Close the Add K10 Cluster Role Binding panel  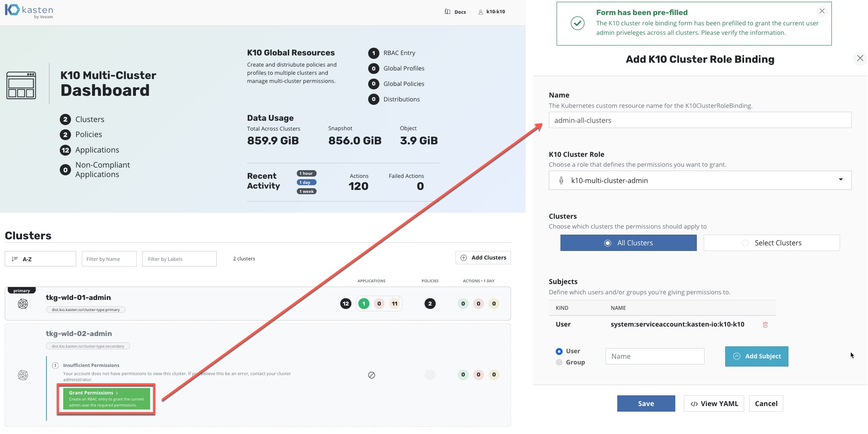860,58
